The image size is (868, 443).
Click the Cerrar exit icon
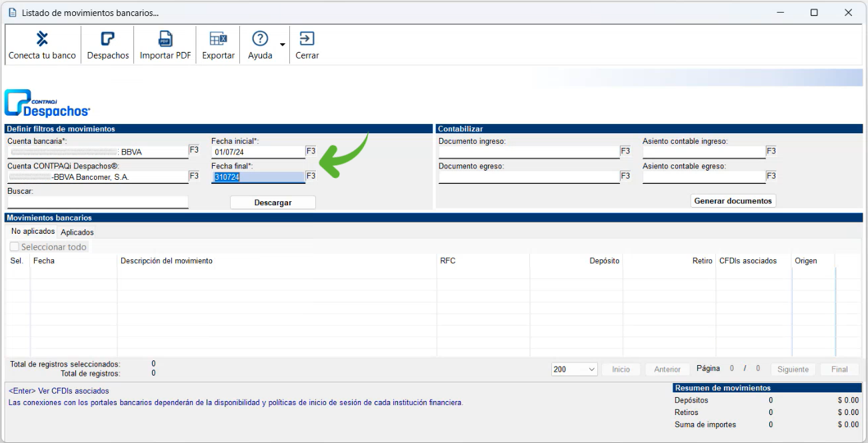pos(307,39)
